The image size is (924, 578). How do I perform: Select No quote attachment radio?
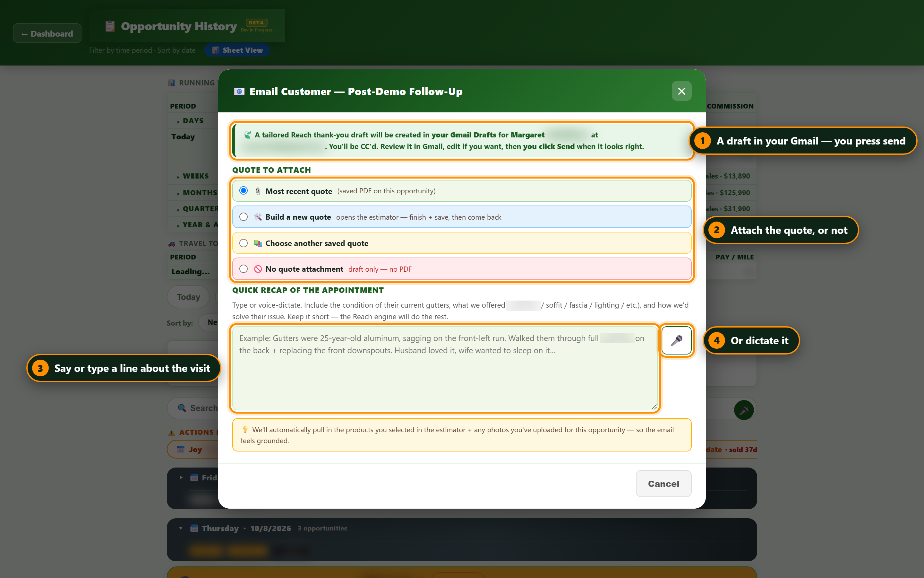coord(243,269)
